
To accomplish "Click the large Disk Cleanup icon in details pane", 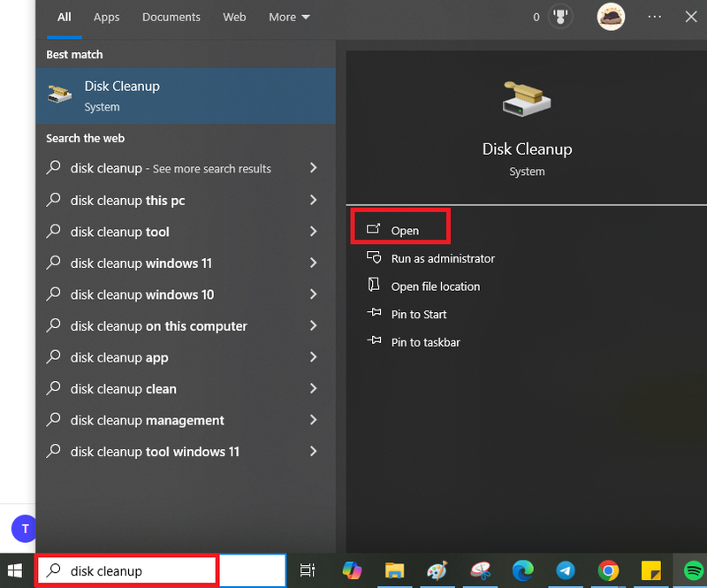I will coord(527,99).
